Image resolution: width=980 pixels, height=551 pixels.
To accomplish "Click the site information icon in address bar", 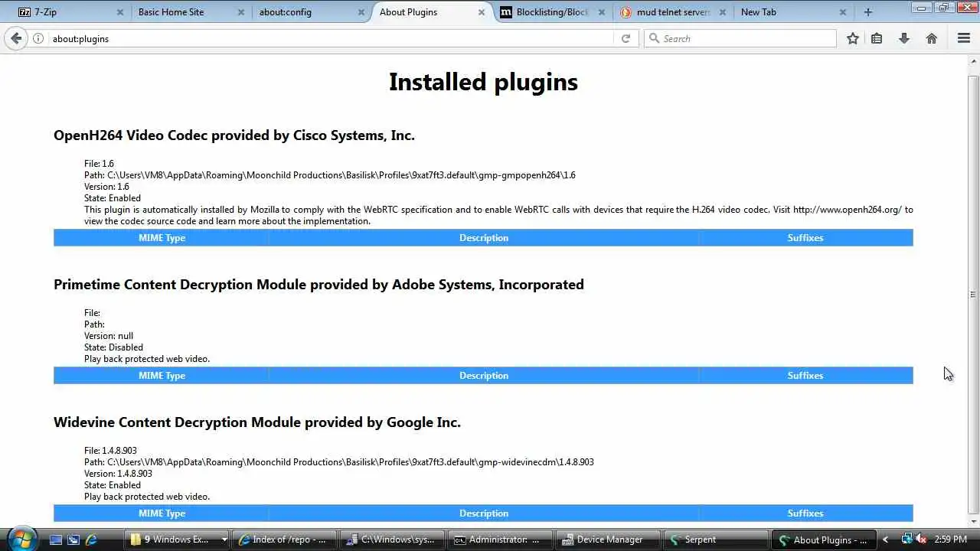I will tap(38, 38).
